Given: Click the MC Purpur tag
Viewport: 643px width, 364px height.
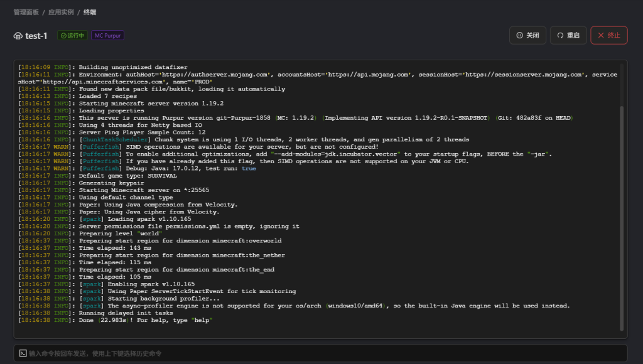Looking at the screenshot, I should tap(107, 36).
